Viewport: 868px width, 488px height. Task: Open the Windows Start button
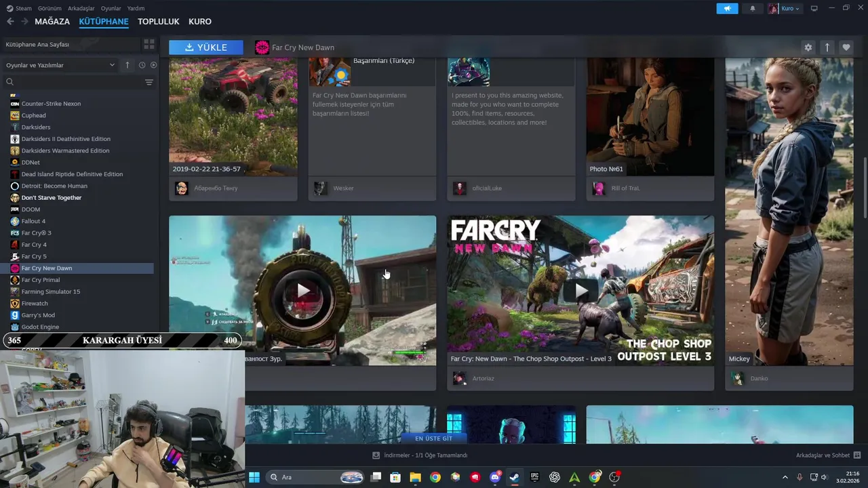254,477
